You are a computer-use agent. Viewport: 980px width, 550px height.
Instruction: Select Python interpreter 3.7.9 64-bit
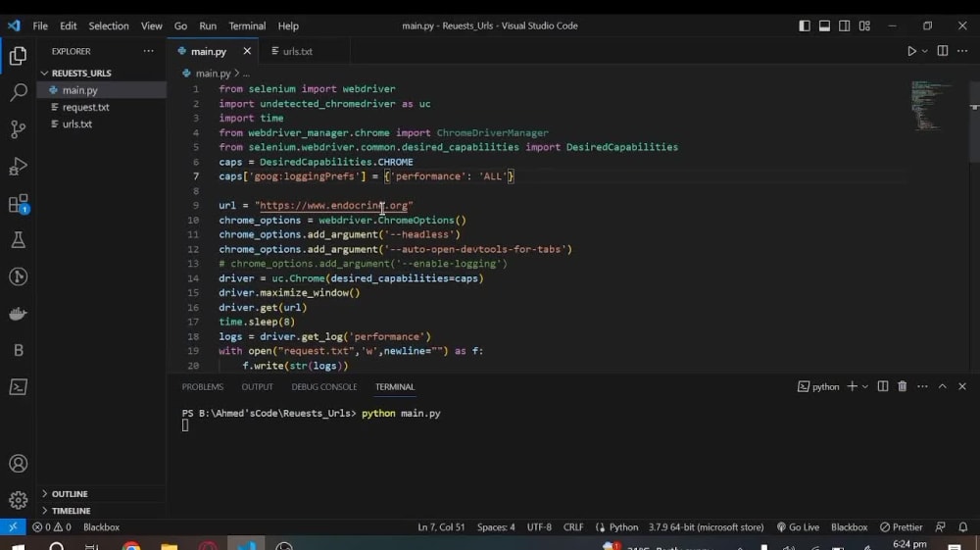pos(707,526)
